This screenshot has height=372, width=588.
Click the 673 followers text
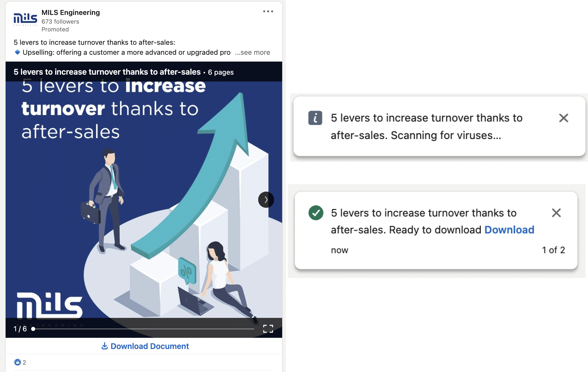[60, 21]
